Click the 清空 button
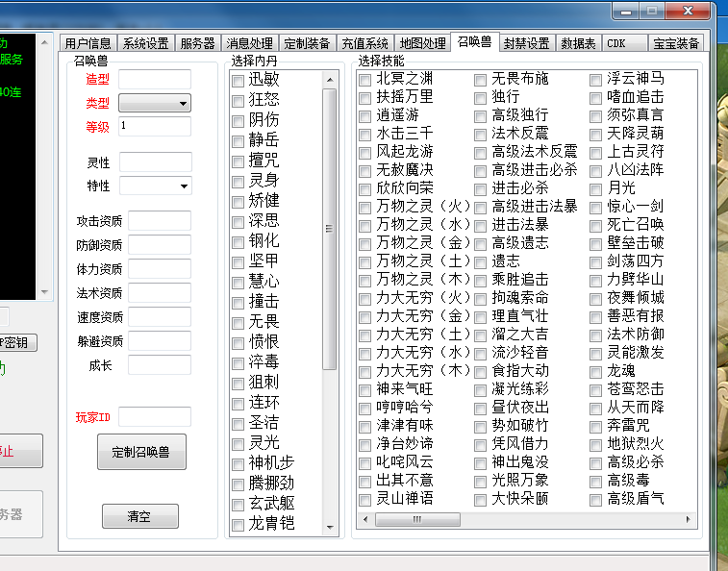Screen dimensions: 728x571 pos(140,516)
